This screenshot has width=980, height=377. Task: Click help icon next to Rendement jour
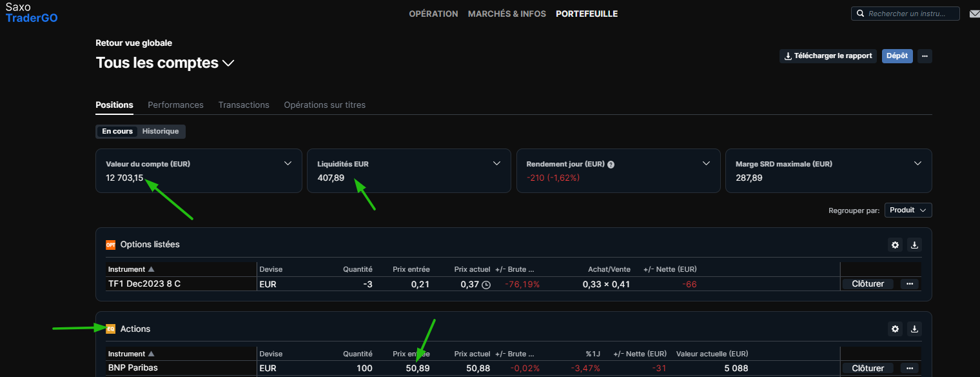(x=611, y=165)
